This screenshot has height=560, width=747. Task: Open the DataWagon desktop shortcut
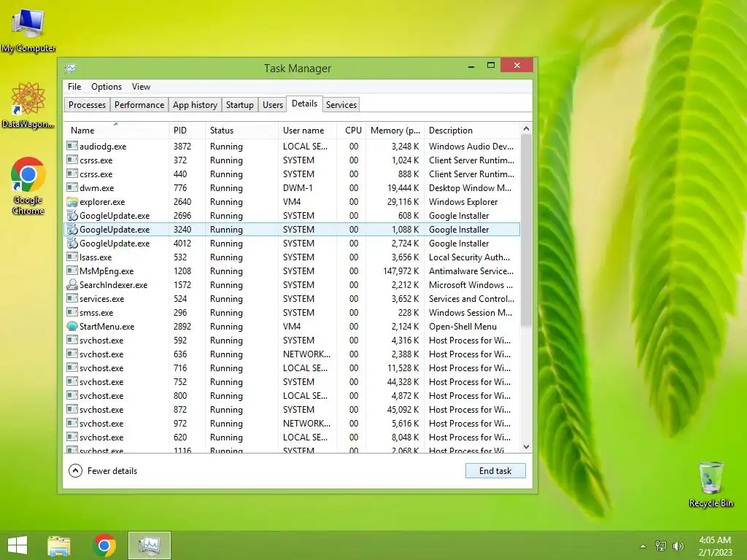[x=28, y=105]
